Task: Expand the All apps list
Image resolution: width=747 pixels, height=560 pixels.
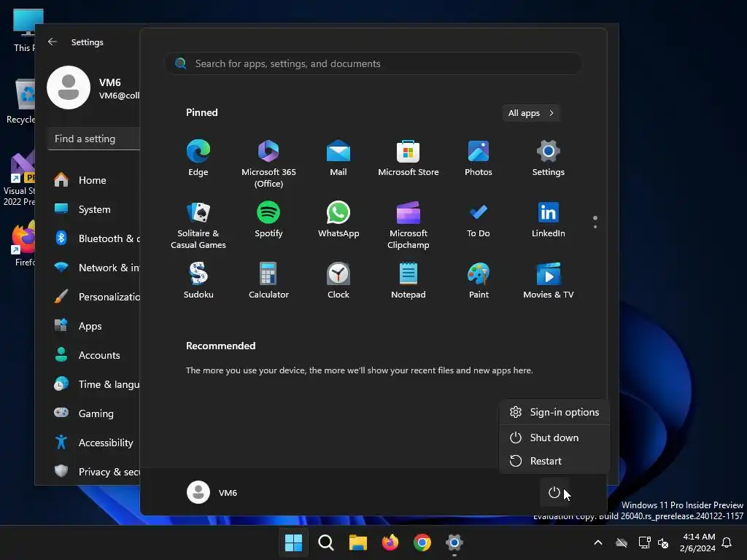Action: (531, 113)
